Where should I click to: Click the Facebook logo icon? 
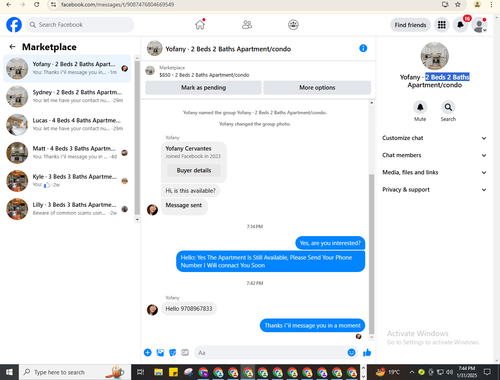coord(14,25)
